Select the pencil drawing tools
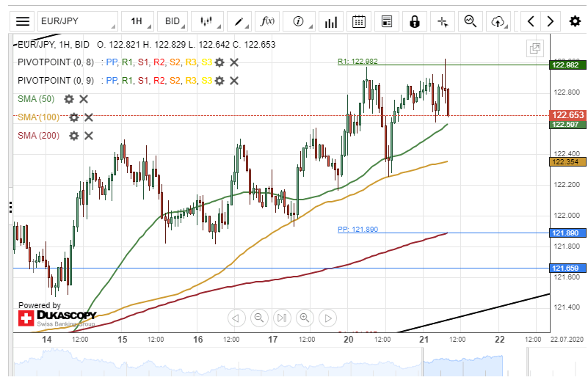Screen dimensions: 588x380 pyautogui.click(x=239, y=21)
